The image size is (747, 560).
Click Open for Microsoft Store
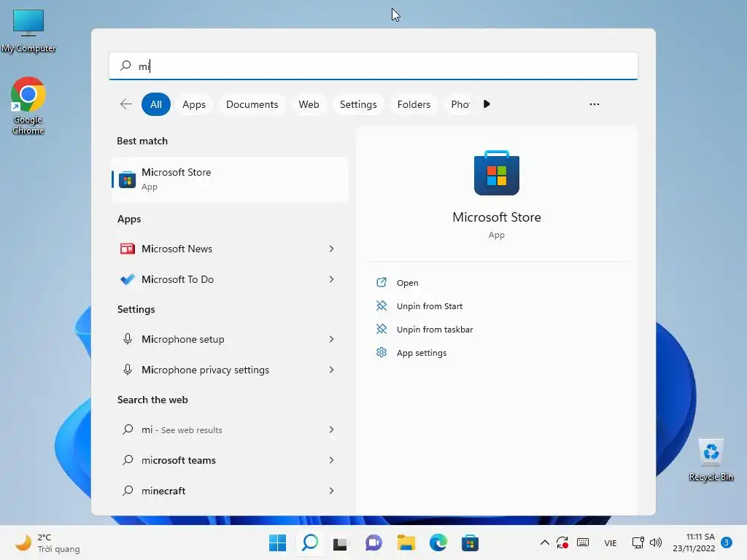coord(407,282)
